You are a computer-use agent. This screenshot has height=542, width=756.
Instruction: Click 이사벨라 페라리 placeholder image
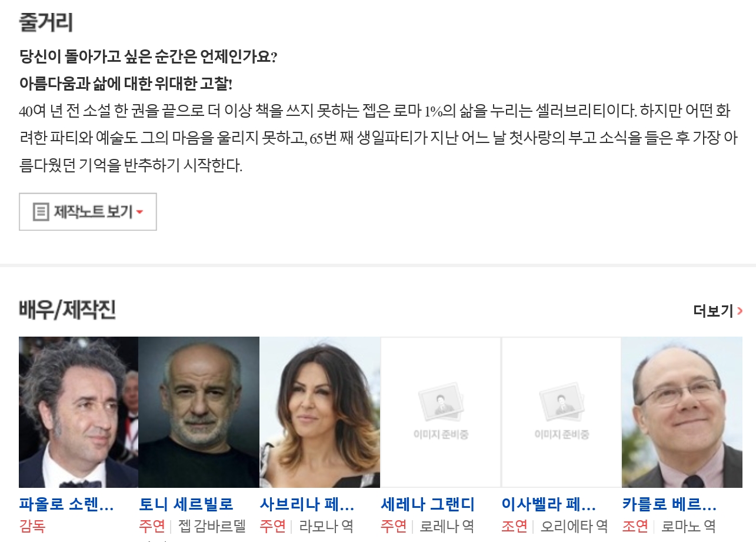[x=561, y=412]
